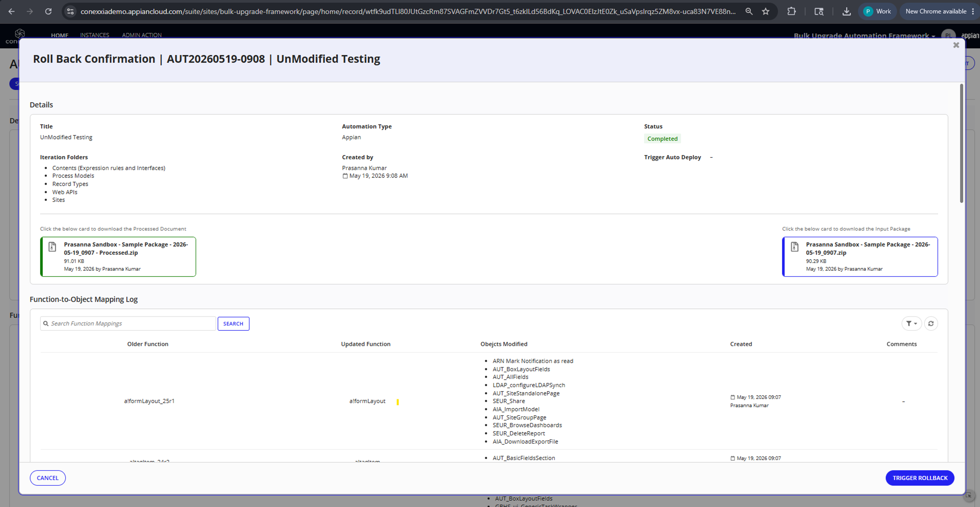The width and height of the screenshot is (980, 507).
Task: Click SEUR_BrowseDashboards object entry
Action: pos(527,425)
